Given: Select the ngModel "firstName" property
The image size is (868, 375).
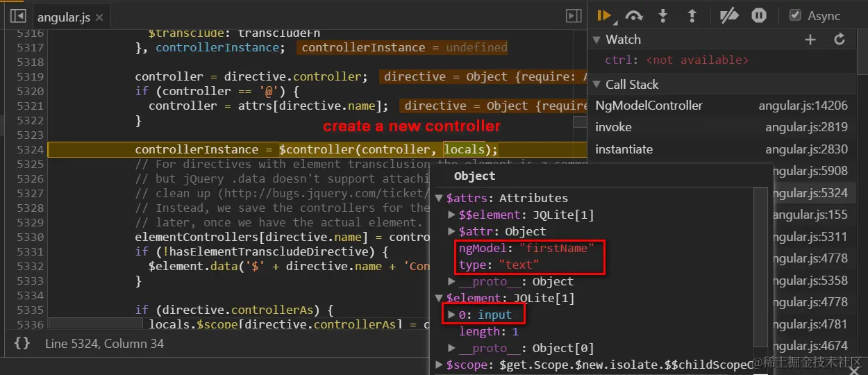Looking at the screenshot, I should (526, 248).
